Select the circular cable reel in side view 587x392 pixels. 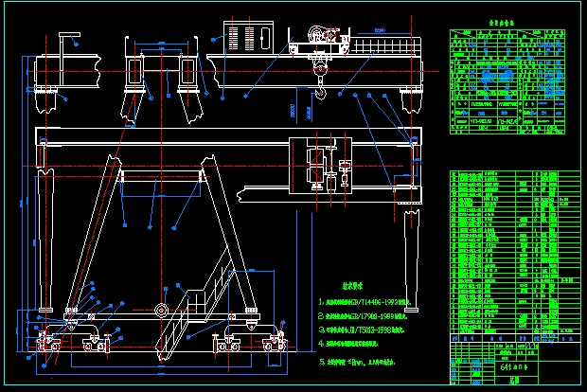(162, 312)
